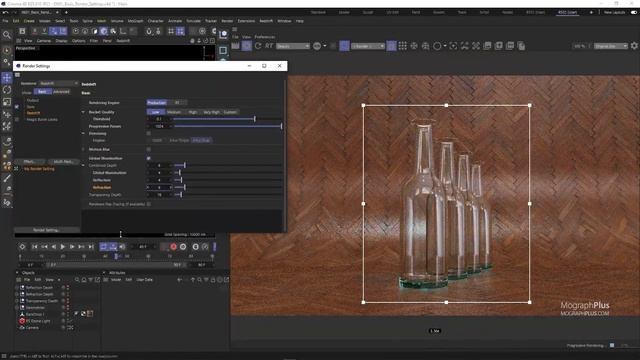Viewport: 640px width, 360px height.
Task: Toggle the Motion Blur checkbox
Action: [149, 149]
